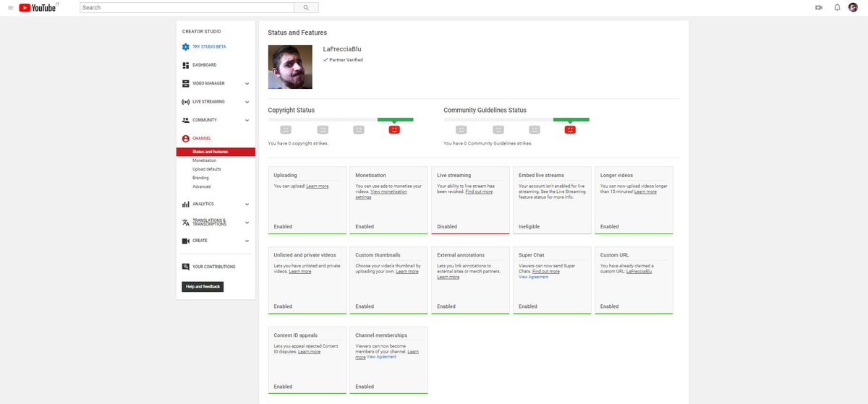Screen dimensions: 868x404
Task: Open the notifications bell
Action: (837, 7)
